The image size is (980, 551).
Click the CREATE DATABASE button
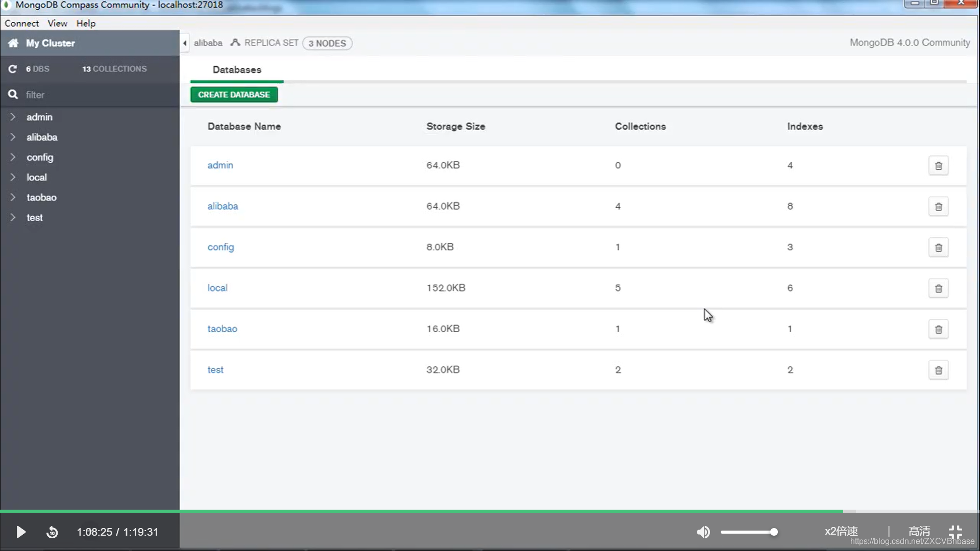coord(234,95)
